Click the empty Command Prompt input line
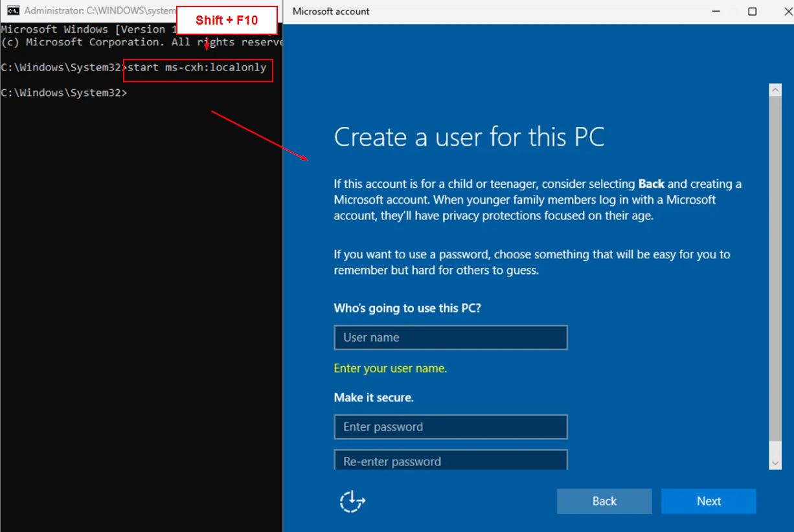 [194, 93]
